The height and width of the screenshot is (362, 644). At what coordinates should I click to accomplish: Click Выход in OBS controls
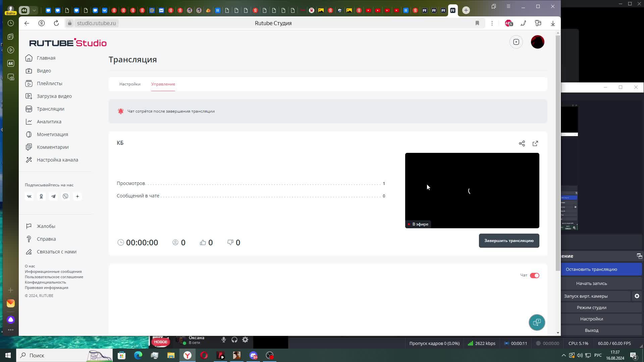pos(591,330)
